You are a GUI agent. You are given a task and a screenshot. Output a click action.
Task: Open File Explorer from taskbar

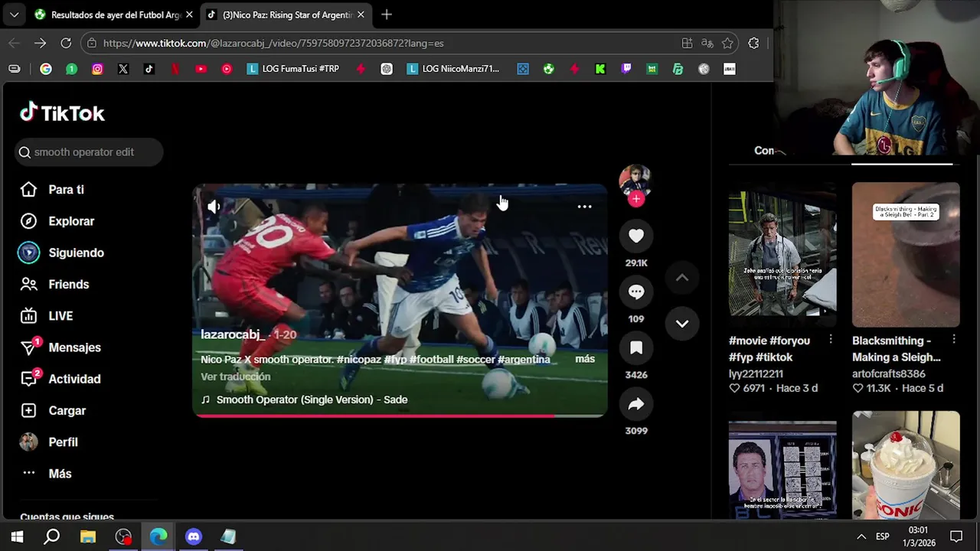88,536
